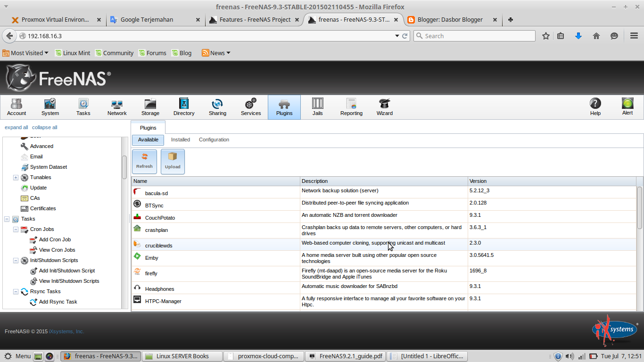
Task: Select the firefly plugin icon
Action: point(137,271)
